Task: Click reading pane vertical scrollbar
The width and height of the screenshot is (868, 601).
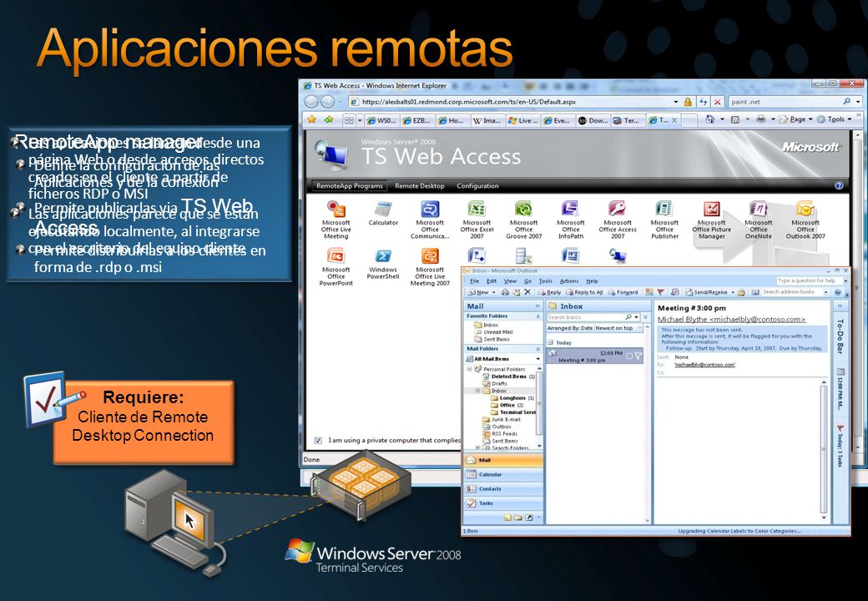Action: (824, 449)
